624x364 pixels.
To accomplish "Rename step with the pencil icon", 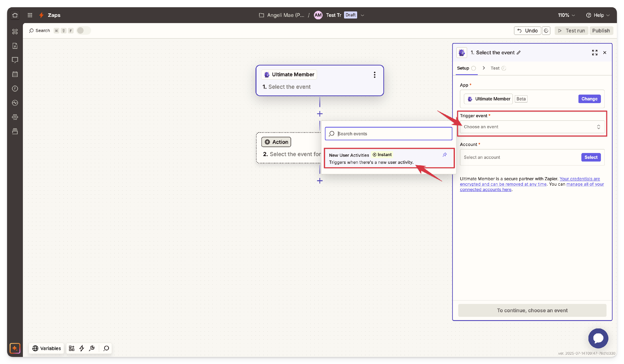I will click(519, 52).
